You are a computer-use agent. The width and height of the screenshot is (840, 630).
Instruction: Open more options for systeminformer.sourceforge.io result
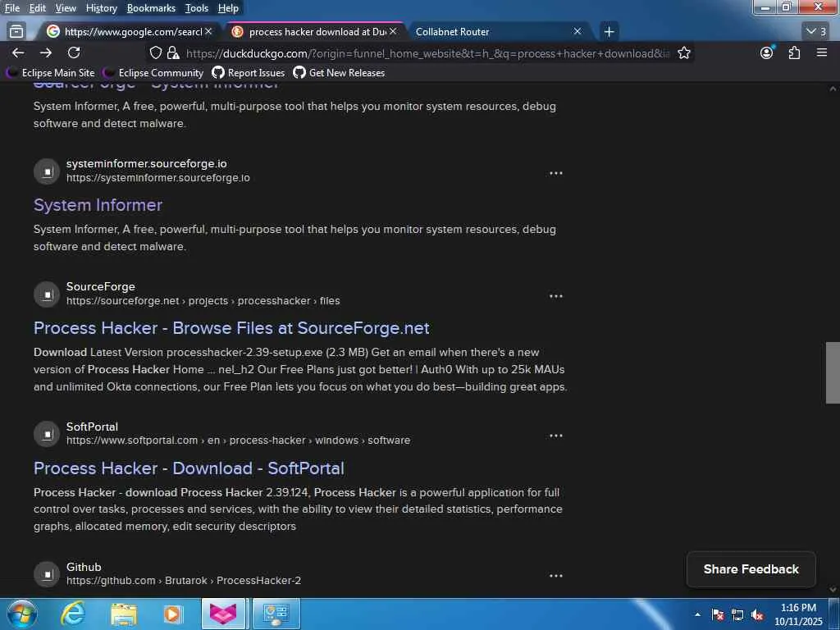555,173
